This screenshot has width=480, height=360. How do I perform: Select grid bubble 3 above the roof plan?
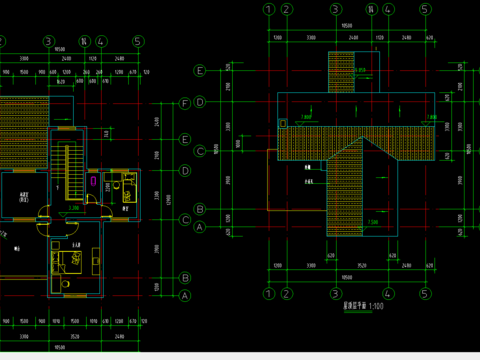click(336, 9)
